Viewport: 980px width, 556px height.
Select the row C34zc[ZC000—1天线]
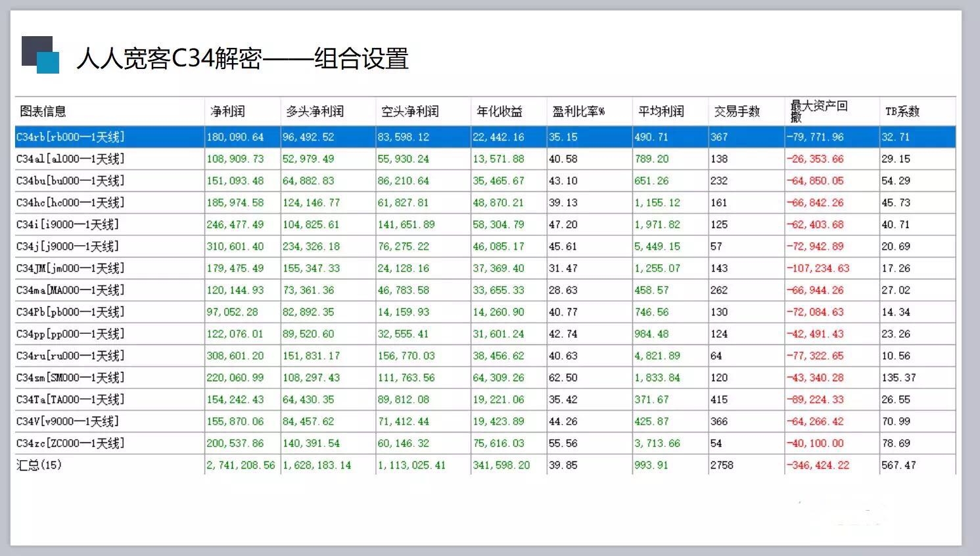(485, 444)
